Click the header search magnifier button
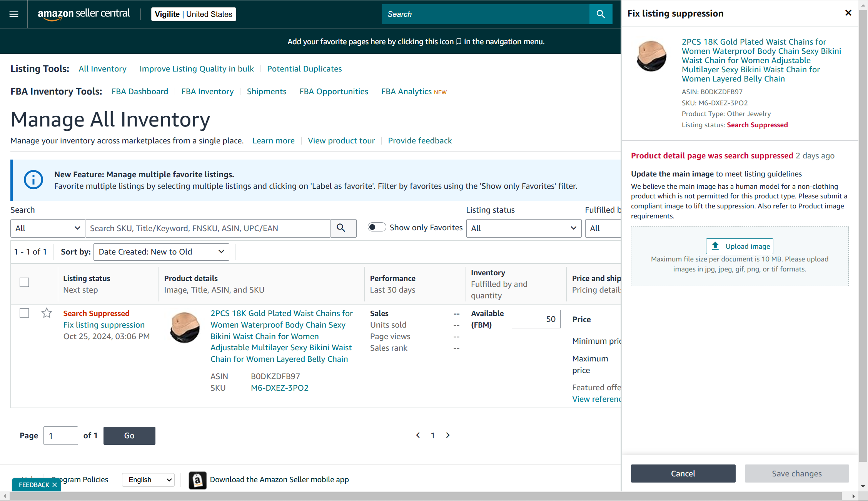 [x=601, y=14]
